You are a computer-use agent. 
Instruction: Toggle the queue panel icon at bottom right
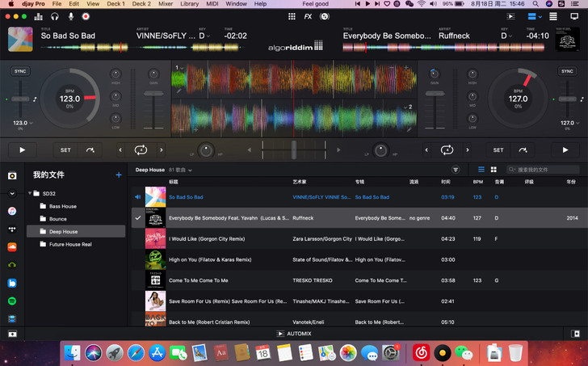tap(576, 334)
